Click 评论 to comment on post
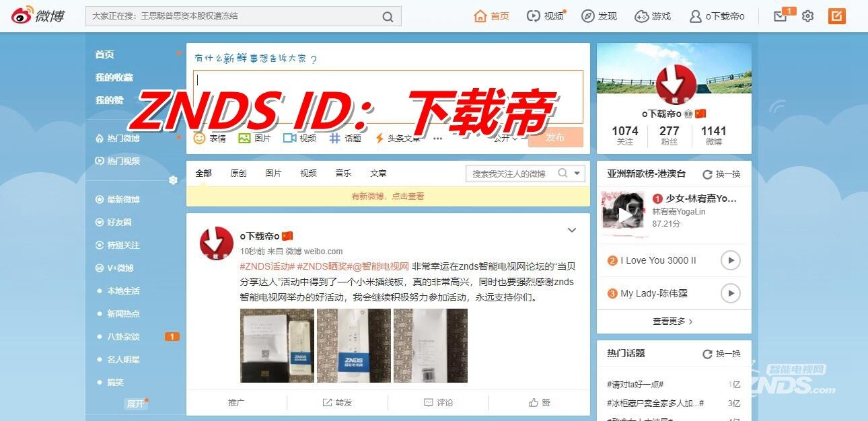The width and height of the screenshot is (868, 421). pyautogui.click(x=439, y=403)
